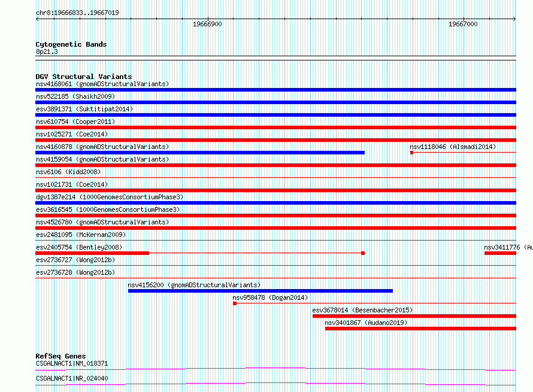
Task: Select the nsv3401867 (Audano2019) label
Action: coord(366,323)
